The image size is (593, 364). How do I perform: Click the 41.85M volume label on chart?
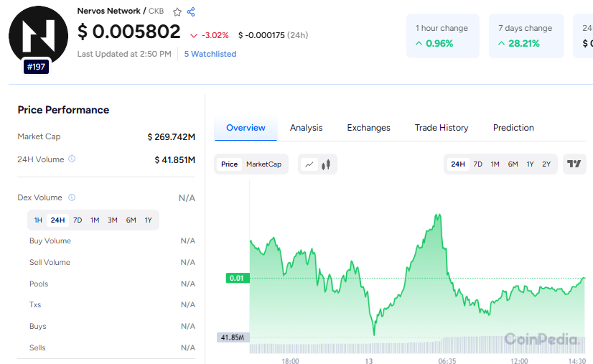[233, 337]
